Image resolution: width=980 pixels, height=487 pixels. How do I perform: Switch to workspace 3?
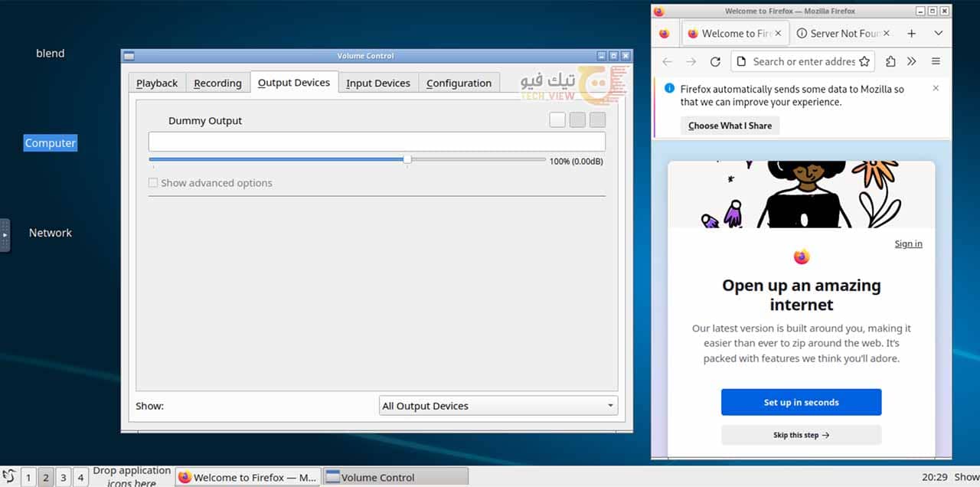[x=63, y=478]
